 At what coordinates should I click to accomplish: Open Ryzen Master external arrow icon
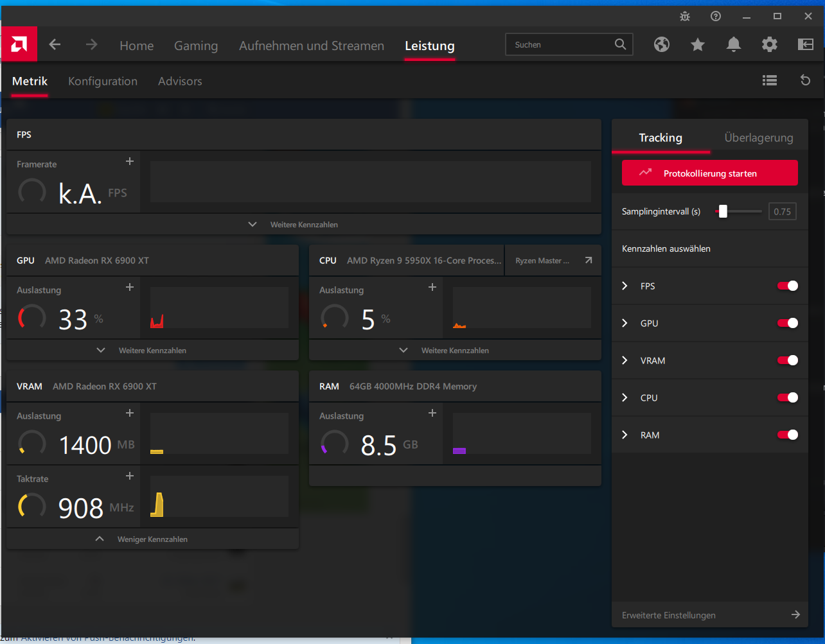click(x=589, y=261)
